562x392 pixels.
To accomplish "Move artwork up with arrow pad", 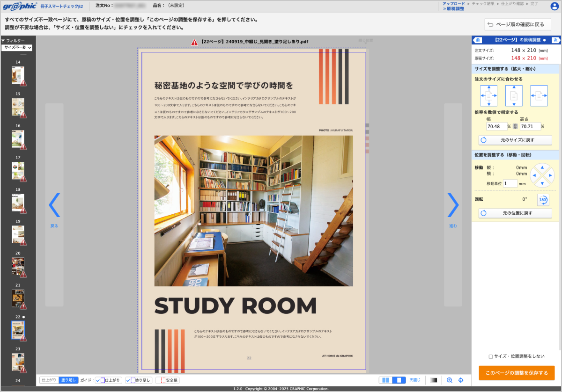I will pyautogui.click(x=542, y=167).
